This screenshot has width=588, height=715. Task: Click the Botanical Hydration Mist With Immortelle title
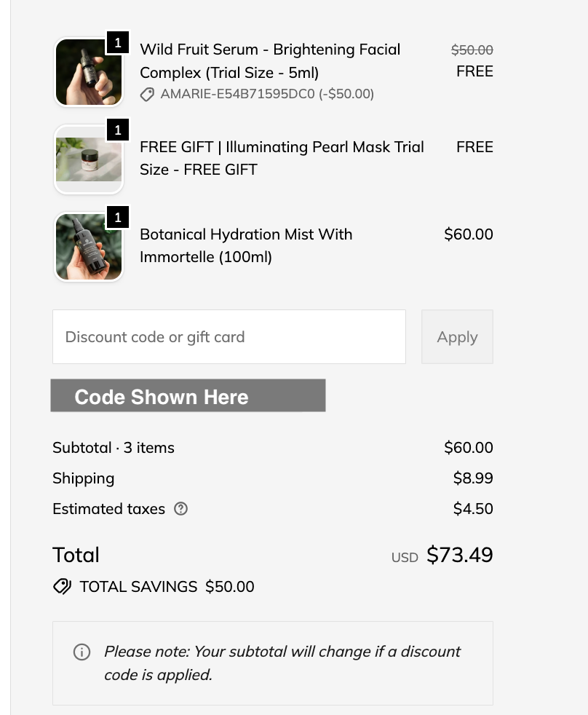(x=245, y=245)
